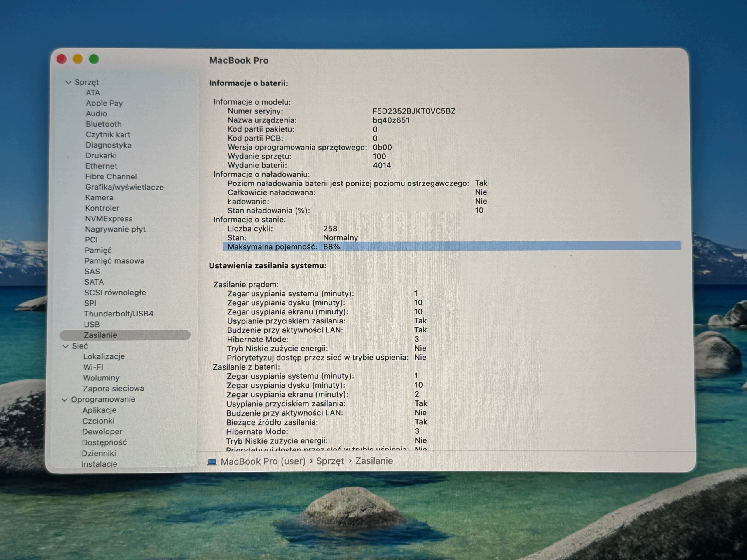Select Kontroler in the sidebar
Image resolution: width=747 pixels, height=560 pixels.
[102, 208]
